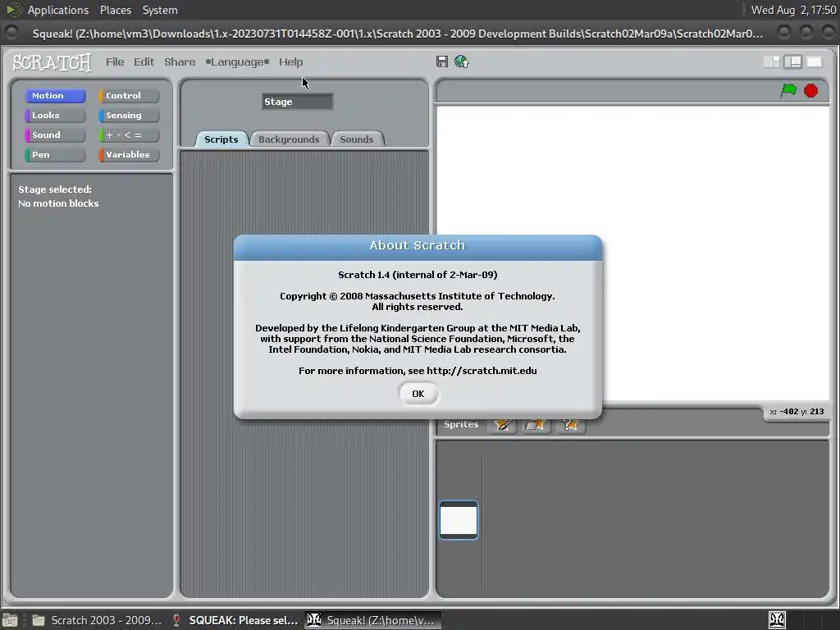Open the Places menu in top panel
This screenshot has height=630, width=840.
click(x=115, y=10)
